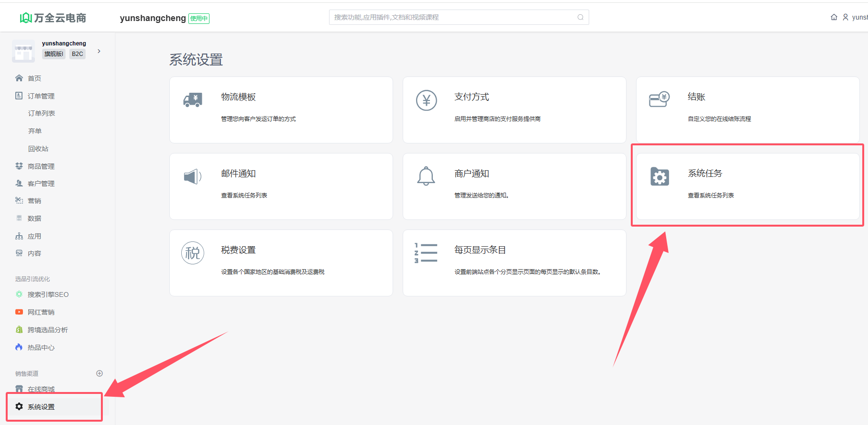Click the email notification megaphone icon

click(193, 176)
